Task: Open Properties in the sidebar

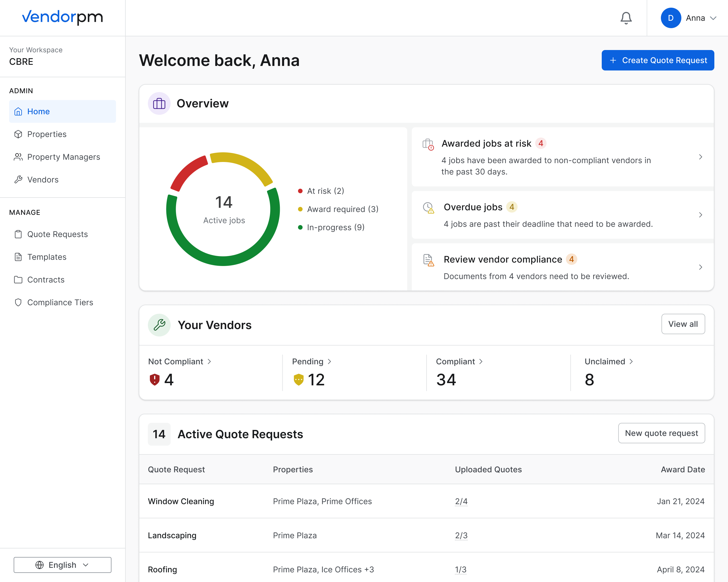Action: 47,134
